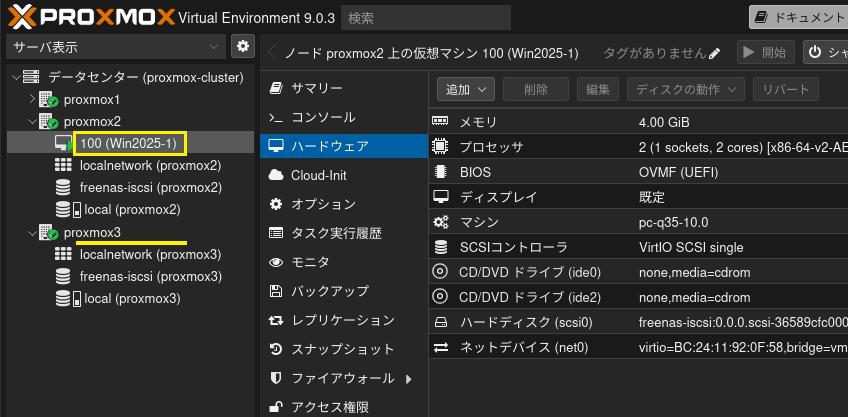Click the hard disk scsi0 icon
Image resolution: width=848 pixels, height=417 pixels.
click(x=441, y=322)
